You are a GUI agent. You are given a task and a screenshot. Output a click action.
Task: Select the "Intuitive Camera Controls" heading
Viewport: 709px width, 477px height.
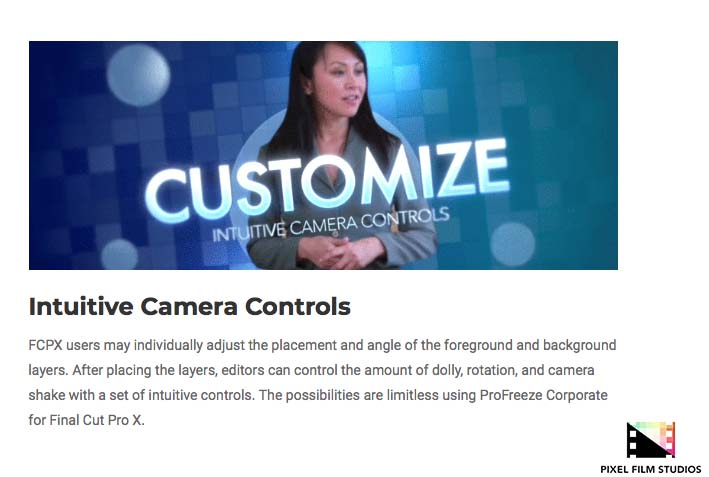(x=189, y=306)
